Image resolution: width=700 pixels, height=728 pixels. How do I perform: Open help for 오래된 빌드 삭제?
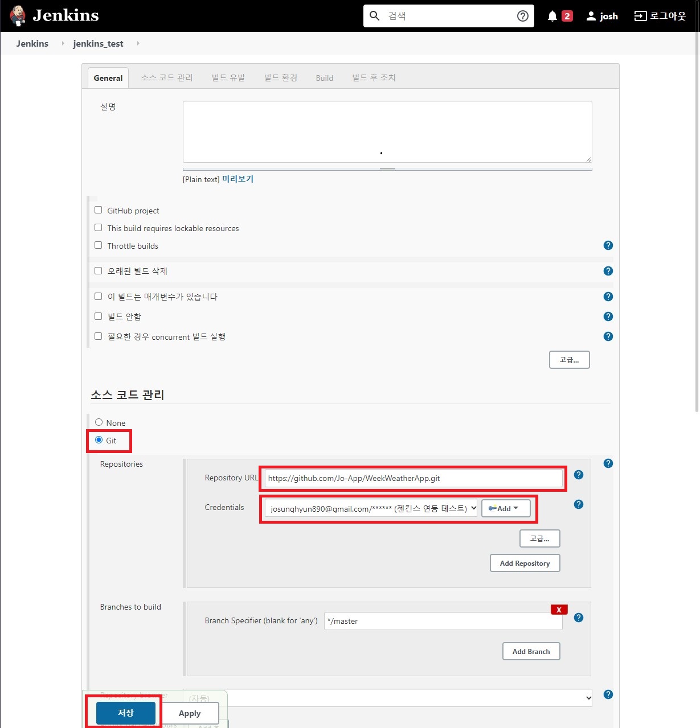[x=608, y=271]
